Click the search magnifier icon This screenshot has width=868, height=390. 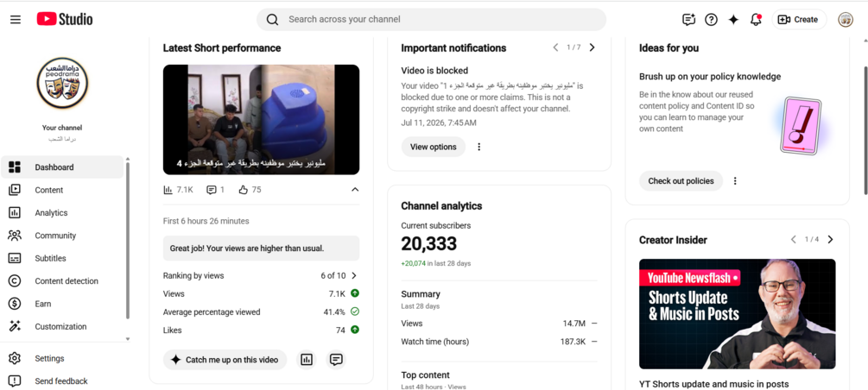pyautogui.click(x=272, y=19)
